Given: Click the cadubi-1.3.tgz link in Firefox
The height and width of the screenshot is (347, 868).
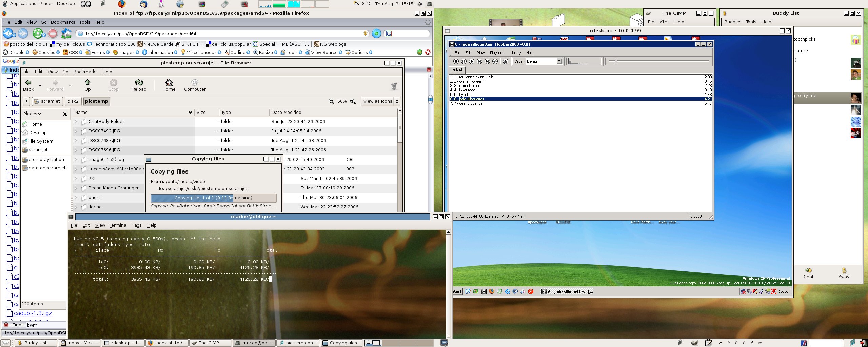Looking at the screenshot, I should (x=33, y=313).
